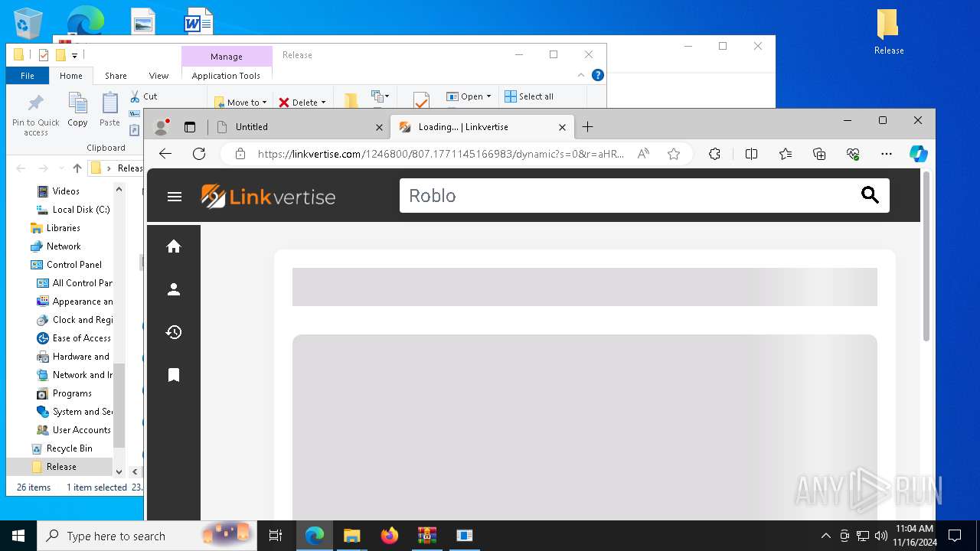
Task: Click the search magnifier icon on Linkvertise
Action: [870, 195]
